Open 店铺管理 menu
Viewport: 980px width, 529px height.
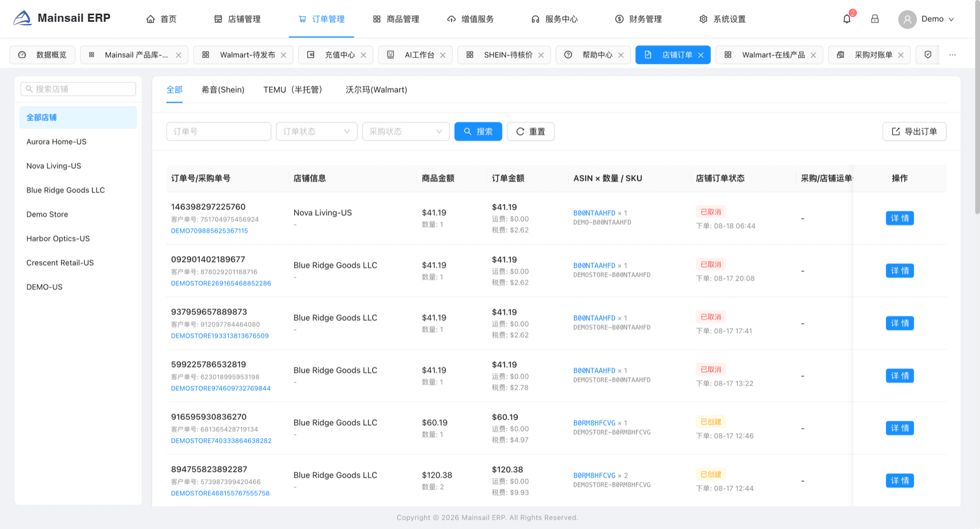[237, 19]
